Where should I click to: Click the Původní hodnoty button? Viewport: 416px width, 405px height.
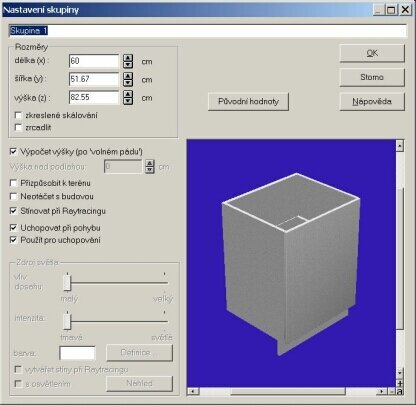pyautogui.click(x=248, y=101)
